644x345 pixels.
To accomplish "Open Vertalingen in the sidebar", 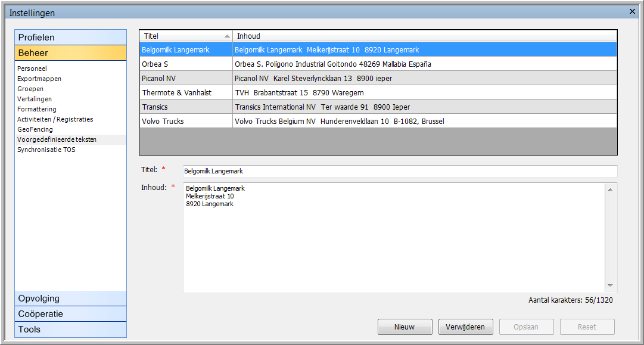I will click(35, 99).
